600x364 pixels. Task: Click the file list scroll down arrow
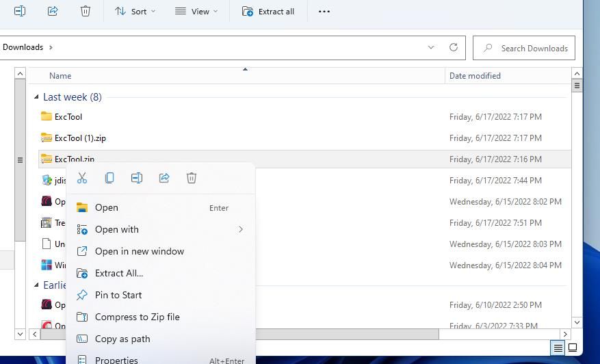[x=577, y=323]
